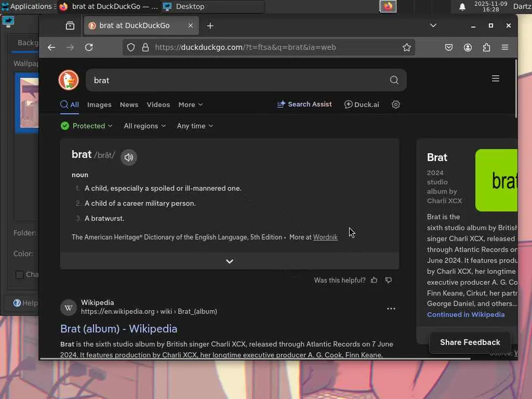Switch to News results

[x=129, y=105]
